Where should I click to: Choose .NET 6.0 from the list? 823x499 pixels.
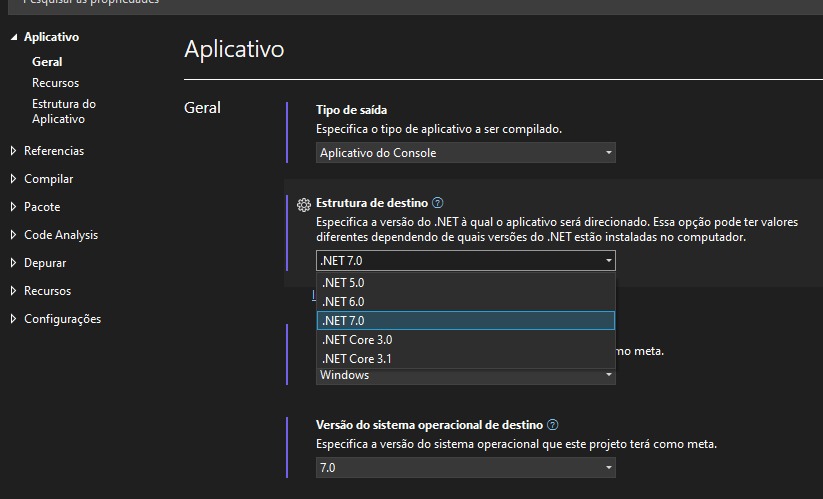[x=466, y=302]
